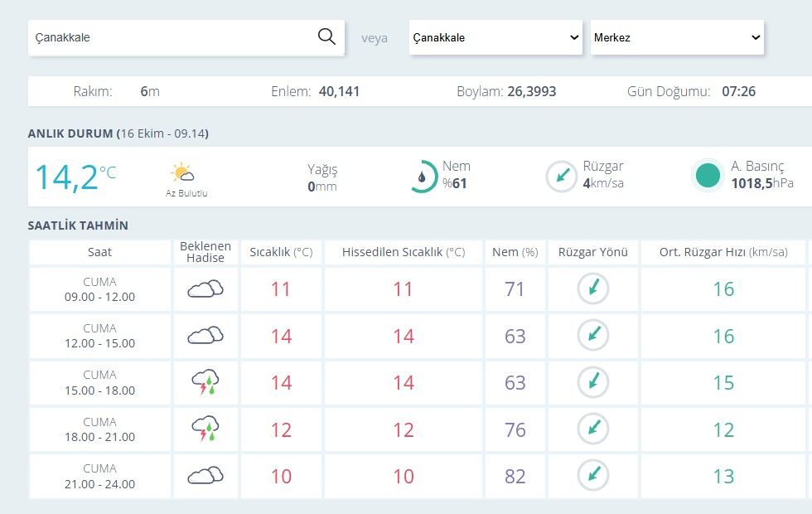
Task: Select the CUMA 15.00 - 18.00 row
Action: [417, 383]
